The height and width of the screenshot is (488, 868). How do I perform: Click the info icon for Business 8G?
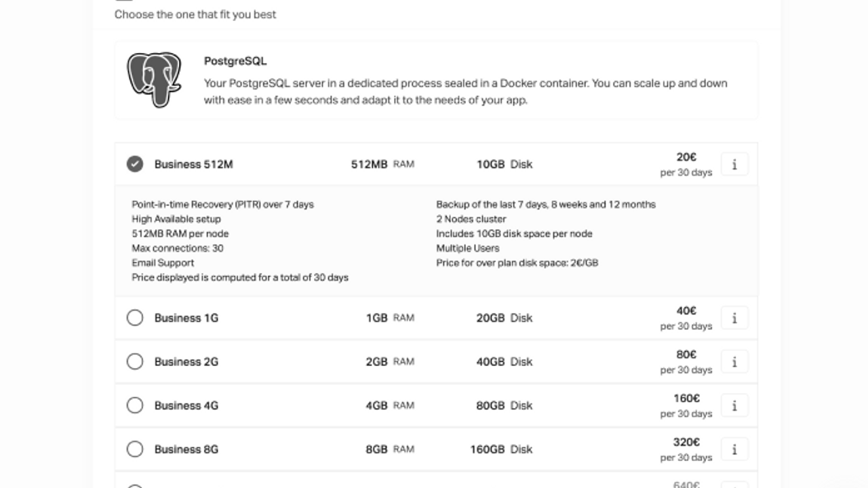(734, 448)
